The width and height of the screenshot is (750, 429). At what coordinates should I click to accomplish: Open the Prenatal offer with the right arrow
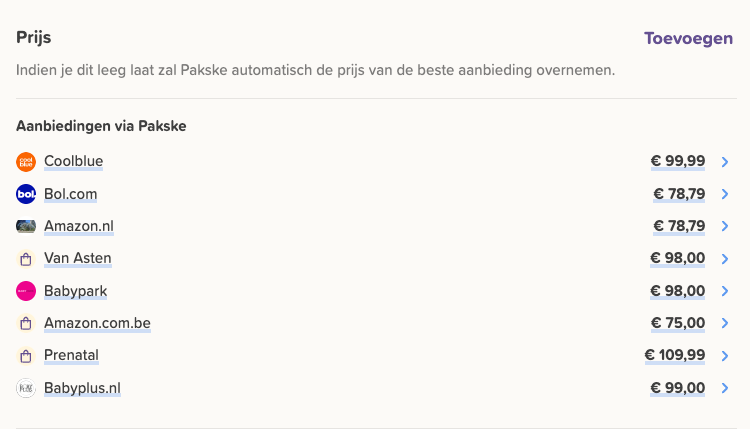point(725,356)
